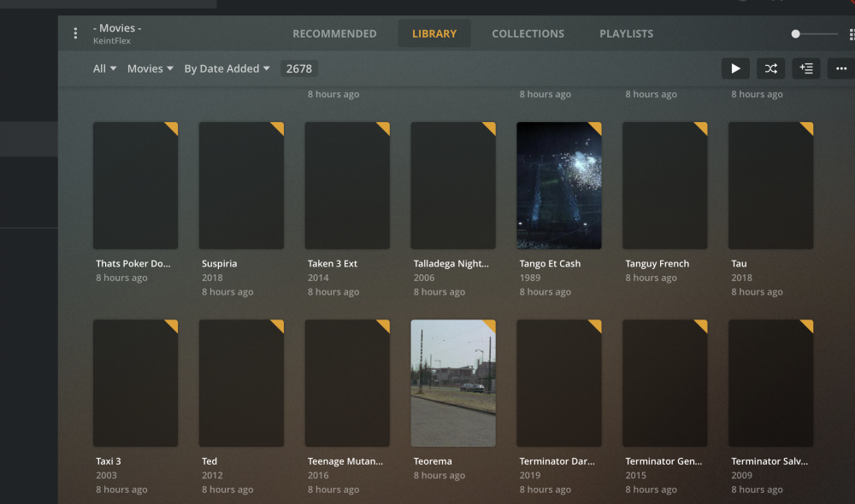Click the Teorema title link
This screenshot has width=855, height=504.
tap(433, 461)
